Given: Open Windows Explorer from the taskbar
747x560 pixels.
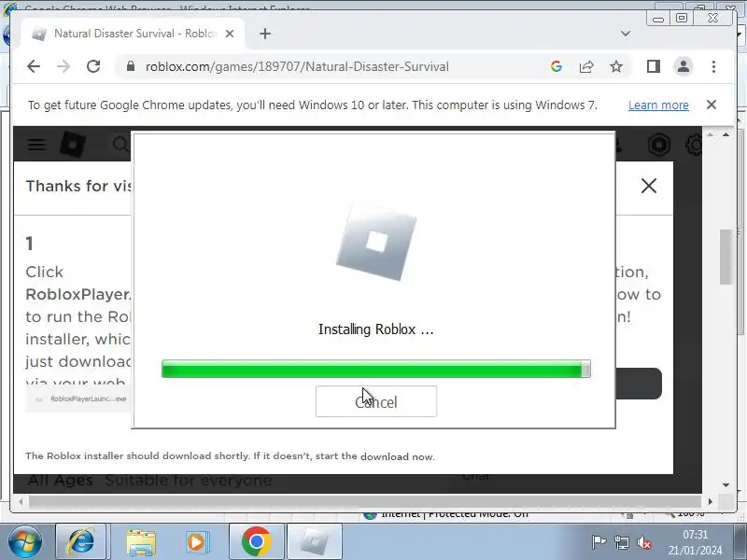Looking at the screenshot, I should tap(141, 541).
